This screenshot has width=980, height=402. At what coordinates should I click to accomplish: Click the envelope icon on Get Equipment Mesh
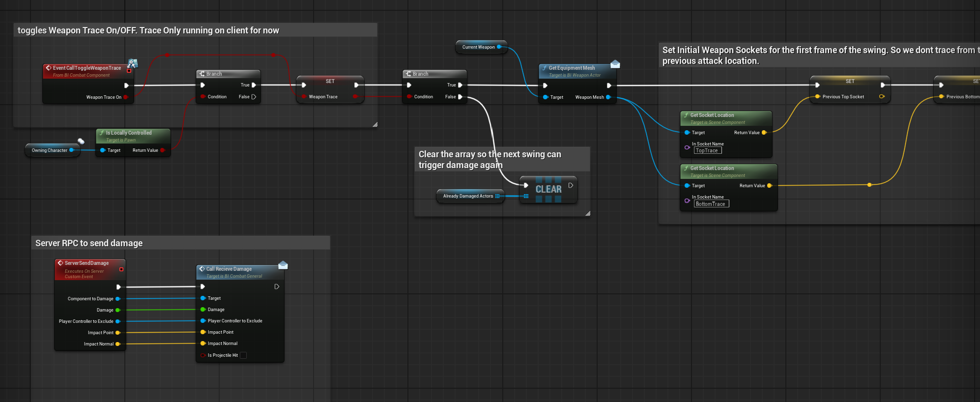(x=615, y=64)
